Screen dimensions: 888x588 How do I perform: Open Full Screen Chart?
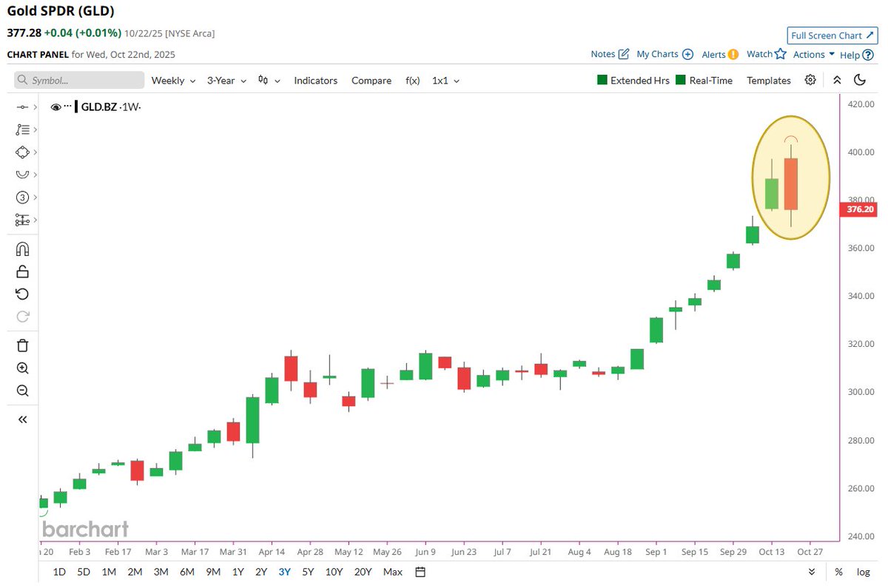click(x=832, y=36)
